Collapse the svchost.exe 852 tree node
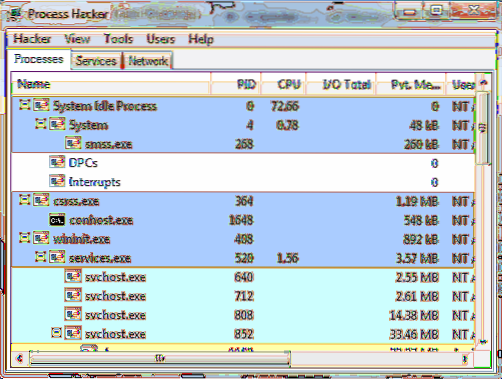Viewport: 502px width, 379px height. tap(56, 333)
